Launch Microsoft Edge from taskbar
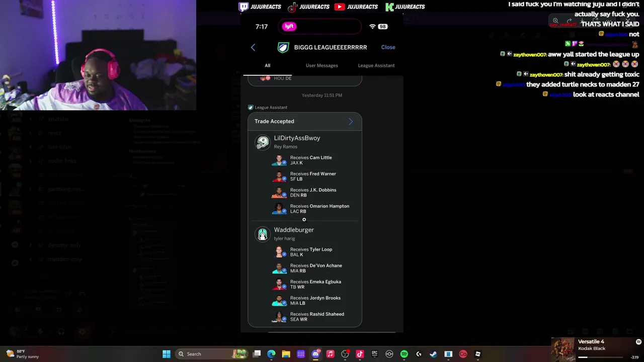 coord(271,354)
